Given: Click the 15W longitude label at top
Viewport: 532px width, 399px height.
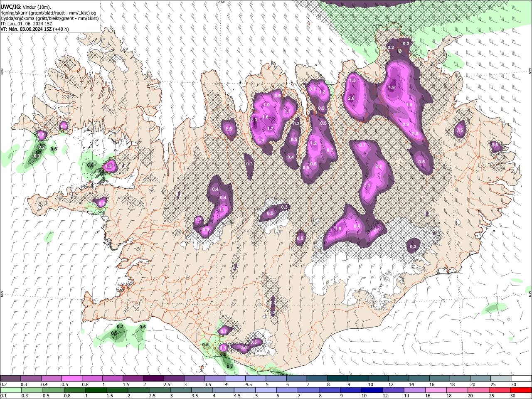Looking at the screenshot, I should click(440, 2).
